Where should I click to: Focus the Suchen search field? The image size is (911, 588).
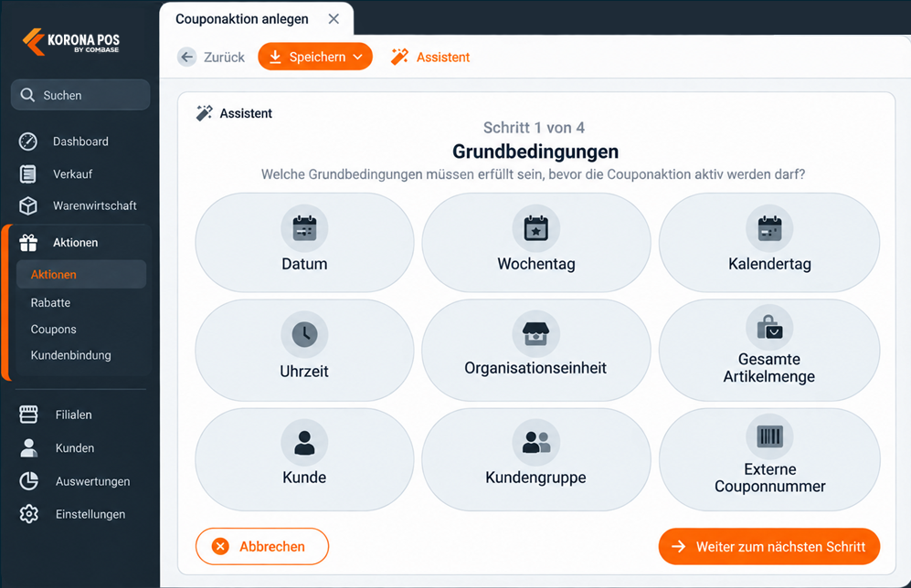[80, 95]
